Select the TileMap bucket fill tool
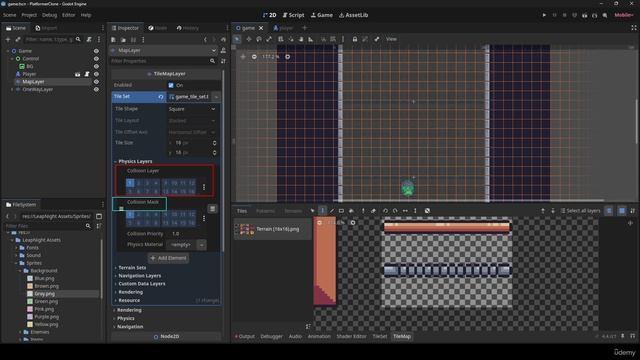This screenshot has width=640, height=360. [351, 211]
